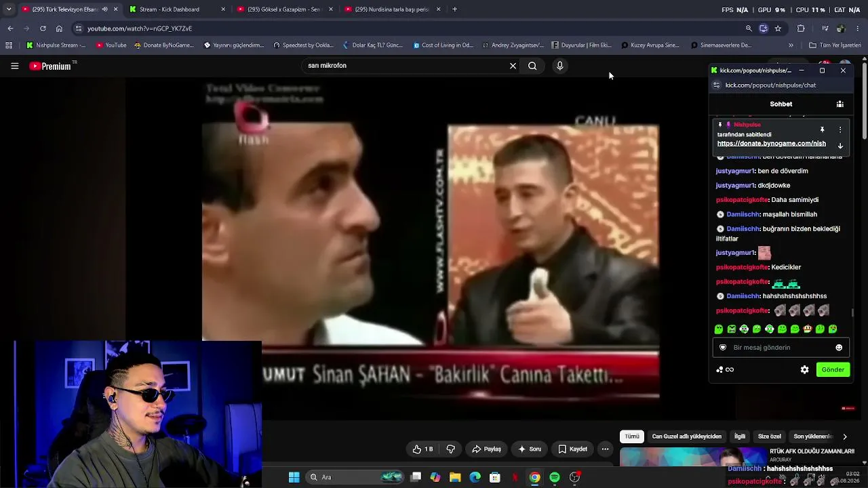868x488 pixels.
Task: Dislike the video with thumbs down
Action: click(x=450, y=449)
